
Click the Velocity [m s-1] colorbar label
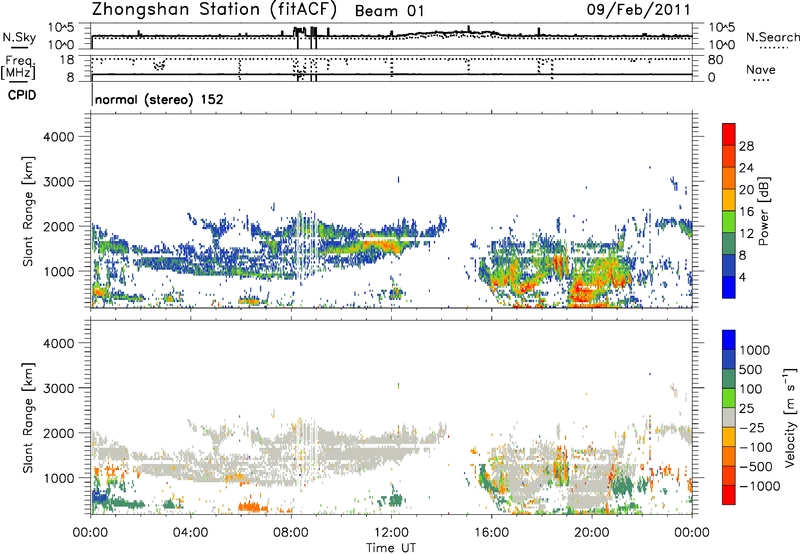[x=789, y=417]
